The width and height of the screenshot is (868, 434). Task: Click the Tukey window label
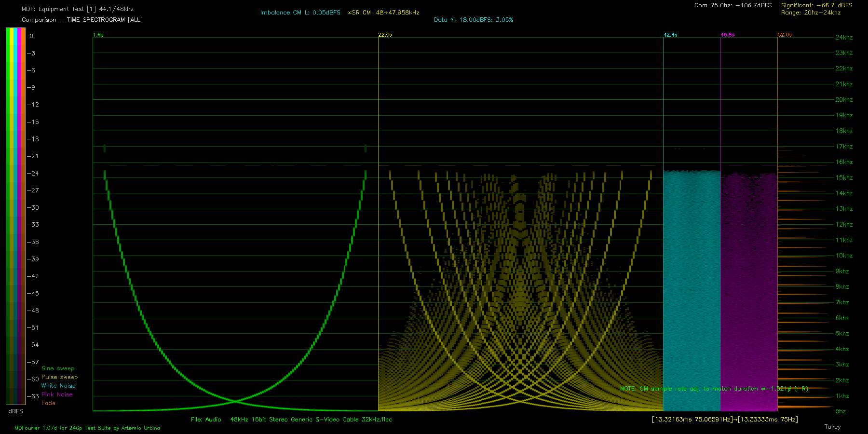pos(832,427)
